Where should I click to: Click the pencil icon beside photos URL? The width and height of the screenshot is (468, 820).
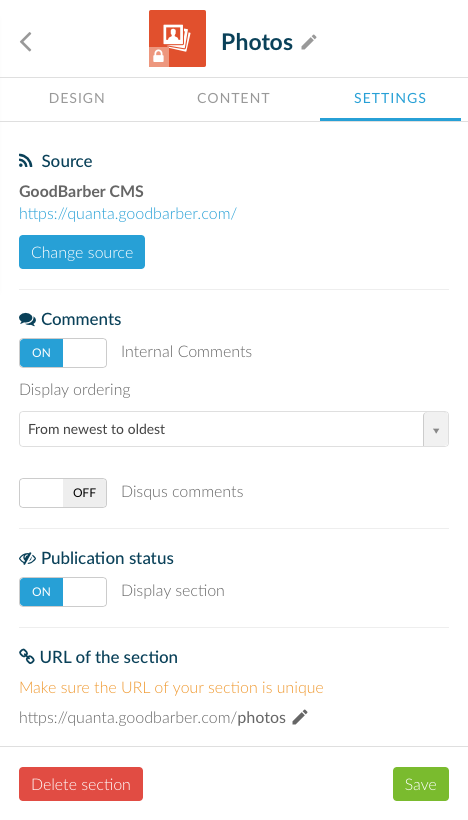pos(300,717)
